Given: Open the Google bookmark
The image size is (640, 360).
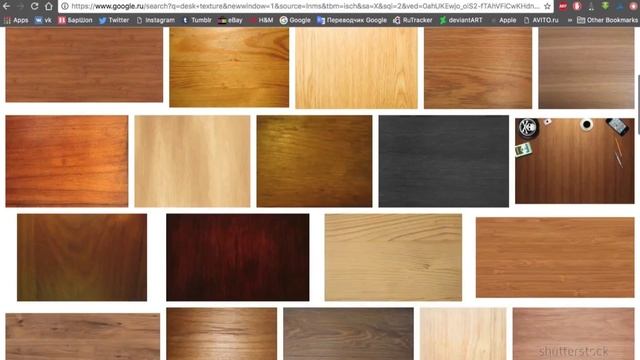Looking at the screenshot, I should click(x=295, y=20).
